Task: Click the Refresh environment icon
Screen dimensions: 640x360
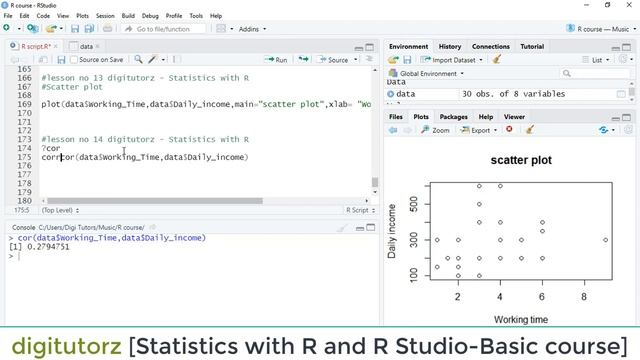Action: [623, 60]
